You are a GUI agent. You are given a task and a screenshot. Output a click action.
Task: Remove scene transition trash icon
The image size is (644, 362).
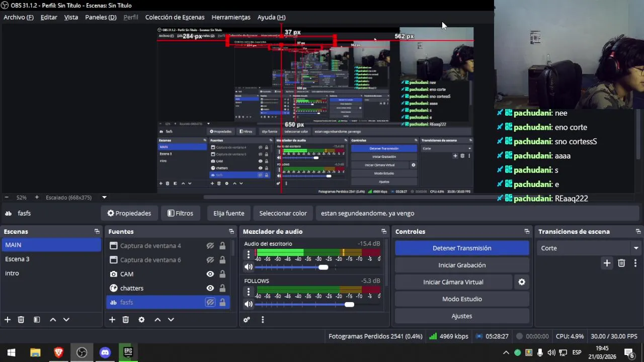(621, 263)
